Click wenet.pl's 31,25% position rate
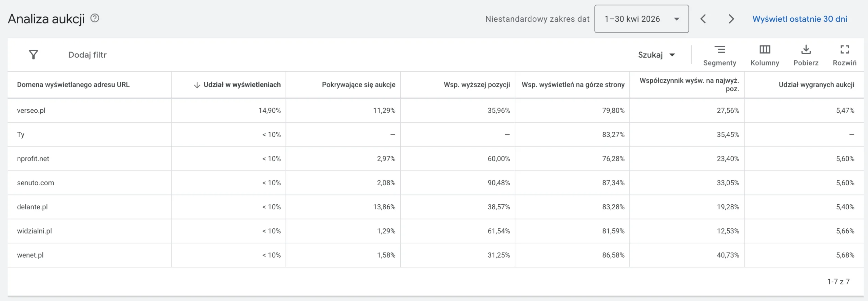This screenshot has height=301, width=868. [499, 255]
